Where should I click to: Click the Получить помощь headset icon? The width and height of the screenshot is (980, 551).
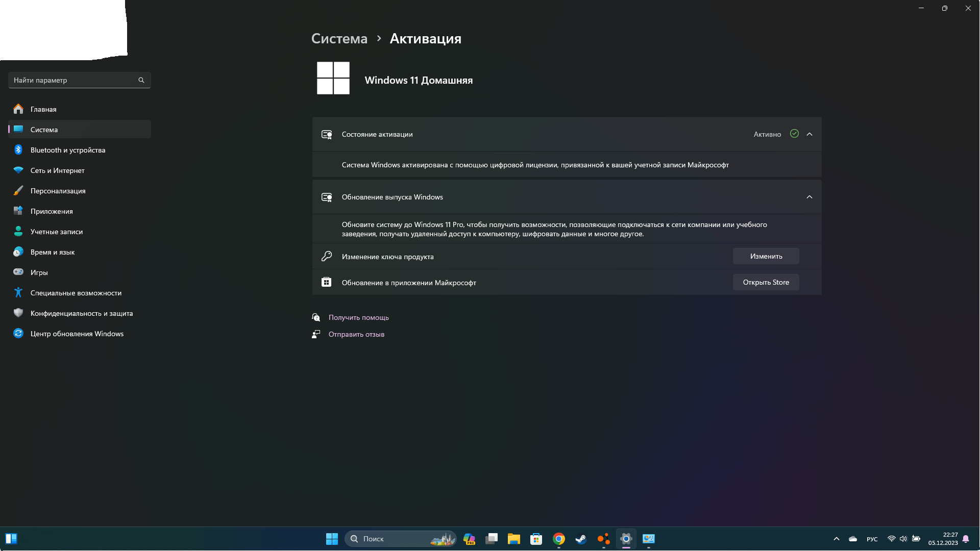(x=316, y=317)
